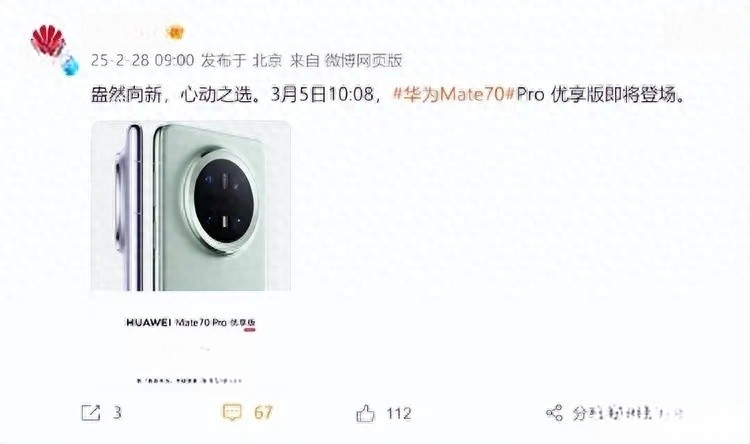The height and width of the screenshot is (444, 750).
Task: Click the gold membership badge icon
Action: coord(175,33)
